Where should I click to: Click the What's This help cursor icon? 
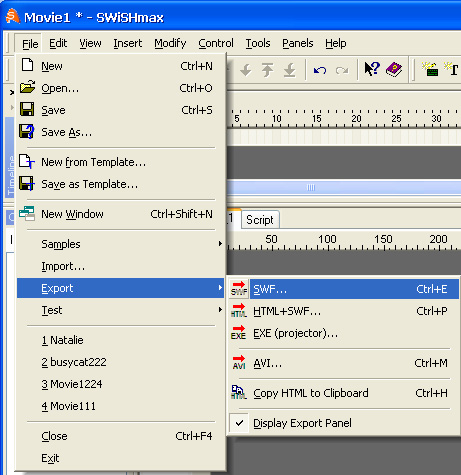tap(372, 69)
